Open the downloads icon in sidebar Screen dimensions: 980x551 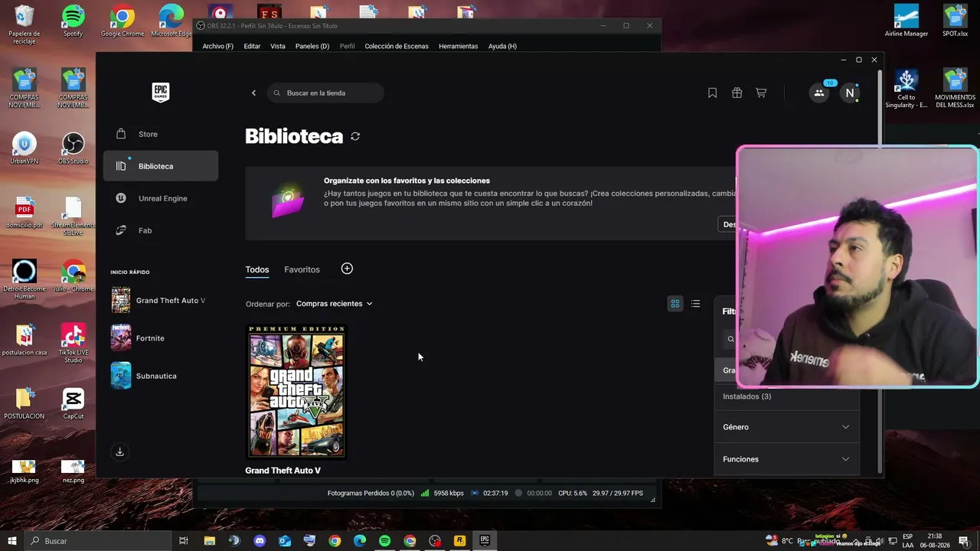(x=119, y=452)
